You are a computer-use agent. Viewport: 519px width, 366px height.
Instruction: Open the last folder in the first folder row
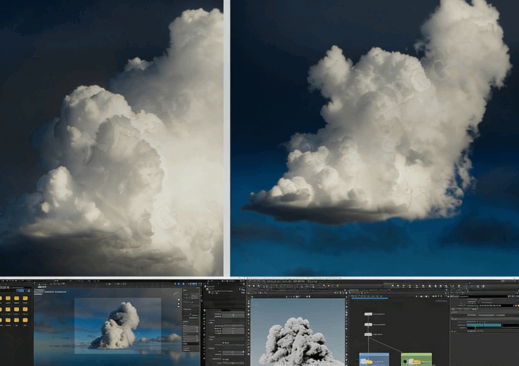(x=25, y=298)
